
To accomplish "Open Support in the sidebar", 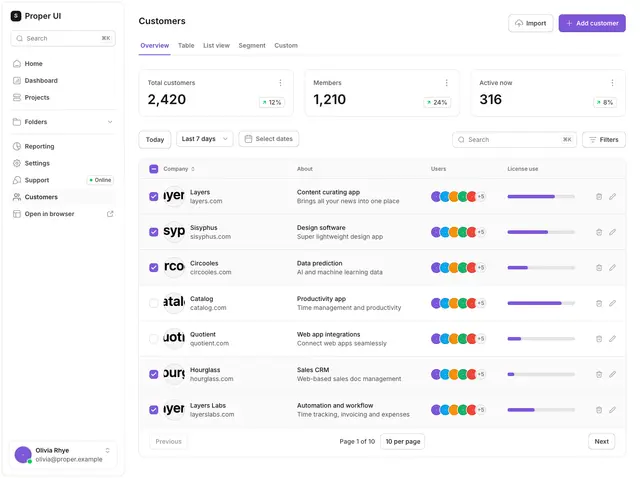I will 63,180.
